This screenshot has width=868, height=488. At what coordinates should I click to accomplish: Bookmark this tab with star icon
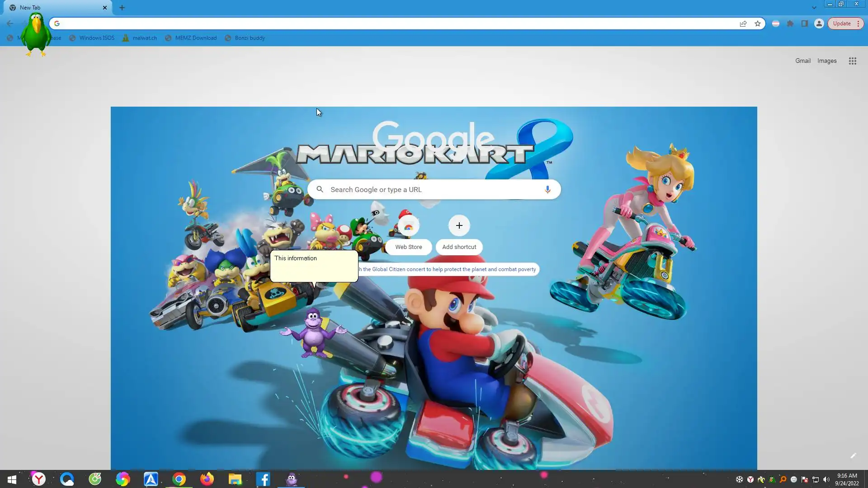pos(758,23)
